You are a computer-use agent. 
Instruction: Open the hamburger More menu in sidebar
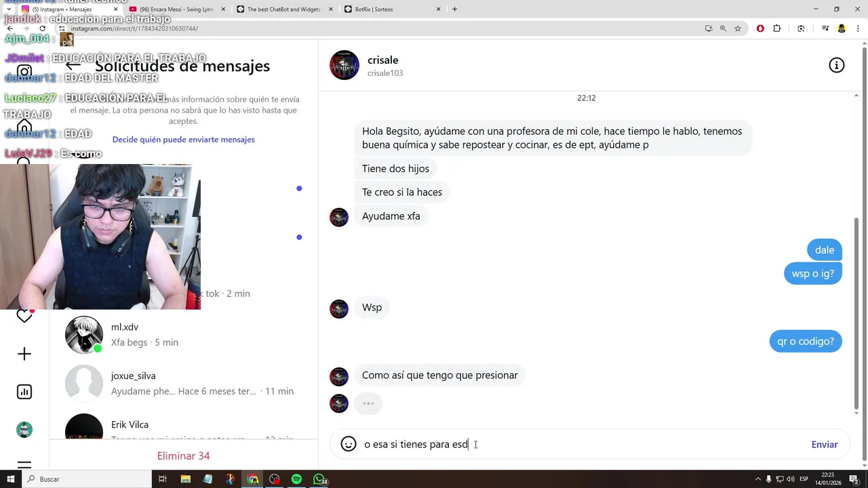24,465
